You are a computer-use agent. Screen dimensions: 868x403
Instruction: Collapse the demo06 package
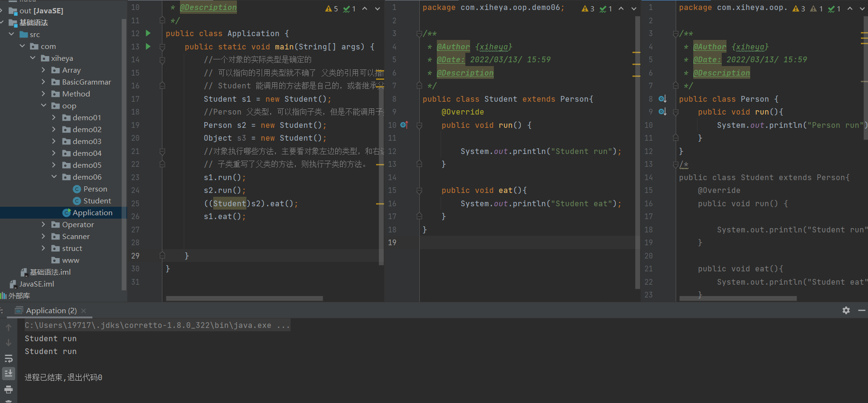coord(54,177)
